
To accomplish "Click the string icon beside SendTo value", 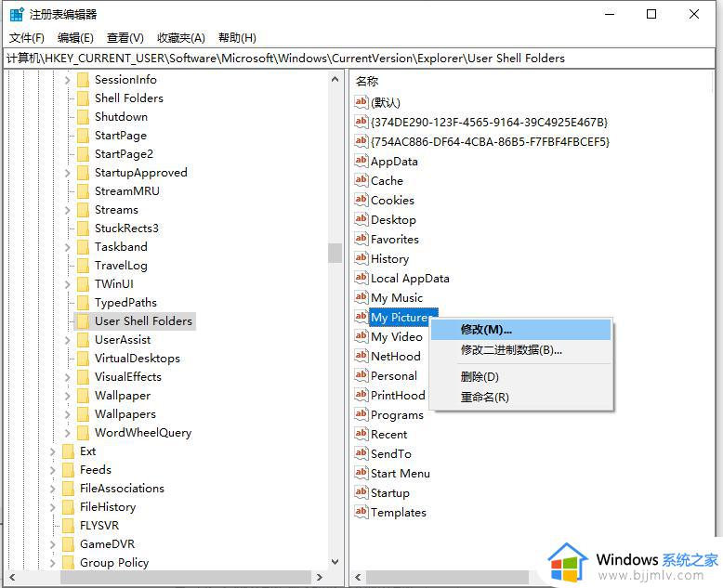I will pyautogui.click(x=361, y=453).
